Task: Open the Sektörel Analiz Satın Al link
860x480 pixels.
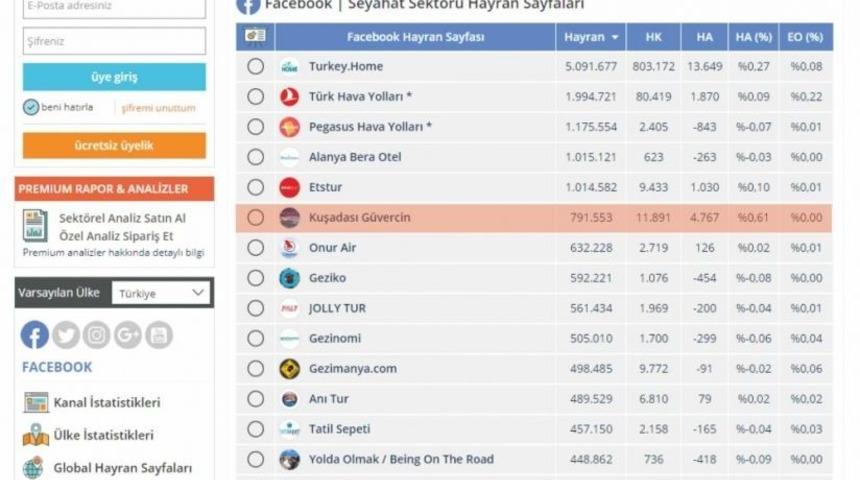Action: [x=122, y=218]
